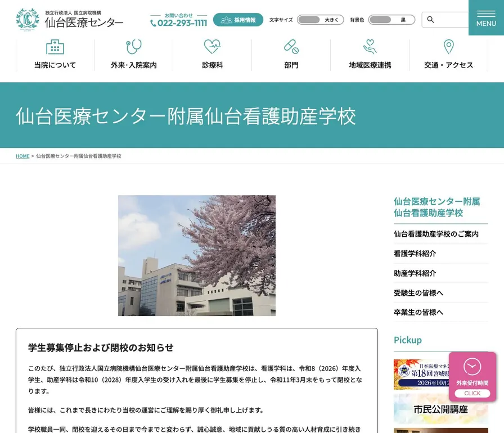
Task: Open the 市民公開講座 Pickup banner
Action: tap(440, 409)
